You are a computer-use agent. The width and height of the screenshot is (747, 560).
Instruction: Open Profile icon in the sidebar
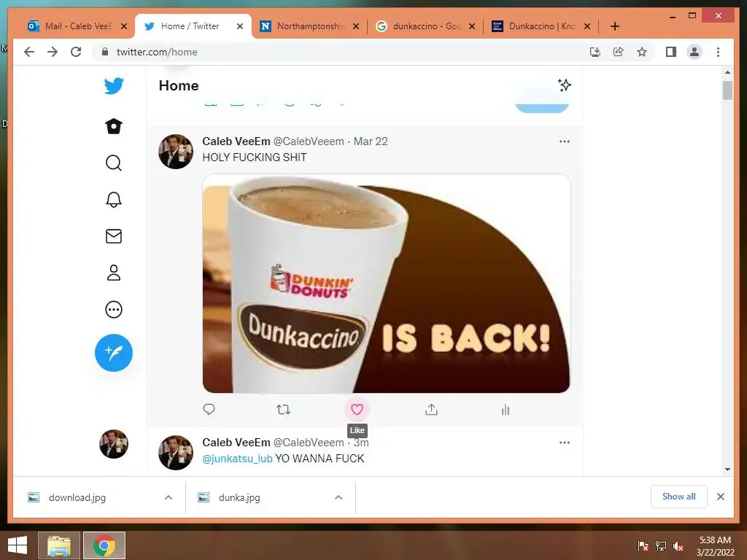click(x=113, y=273)
